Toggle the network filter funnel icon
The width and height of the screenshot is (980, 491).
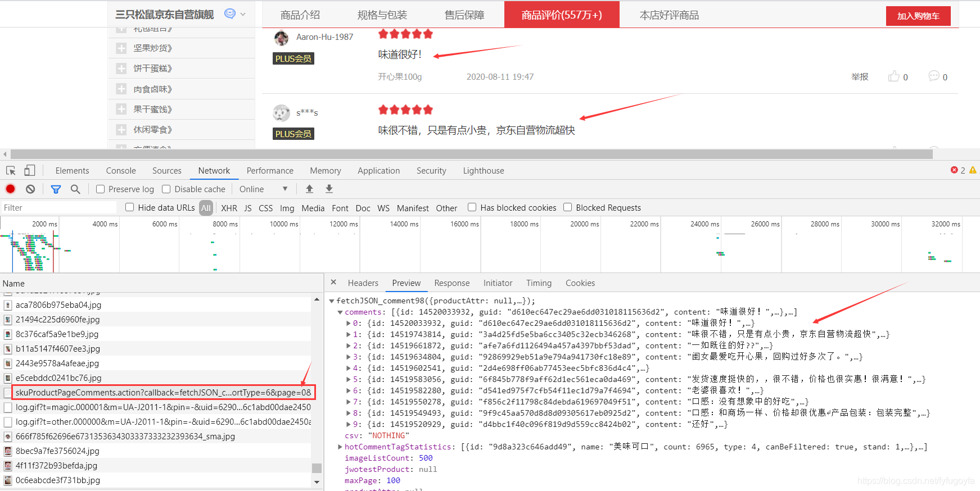pos(56,189)
